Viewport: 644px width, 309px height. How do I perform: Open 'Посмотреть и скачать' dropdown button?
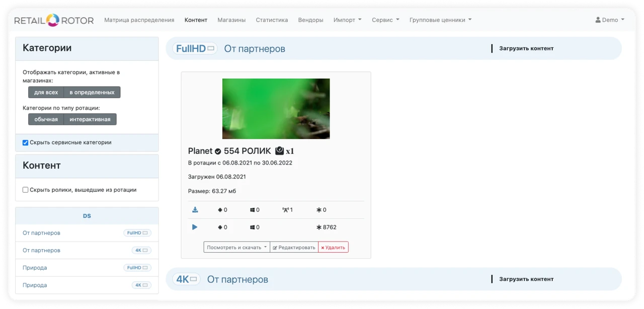(x=236, y=247)
